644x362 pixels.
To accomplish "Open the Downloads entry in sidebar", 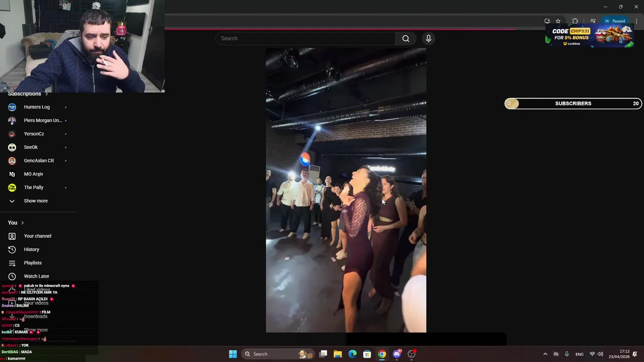I will pos(37,317).
